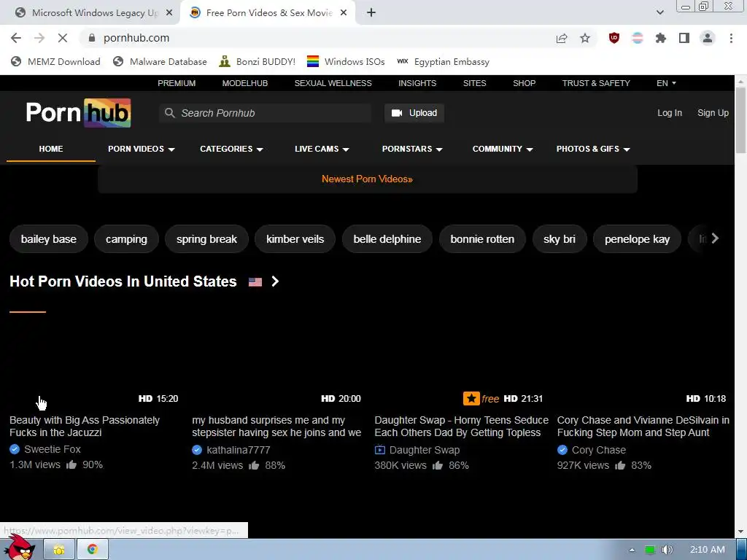Open the Angry Birds start button
This screenshot has height=560, width=747.
tap(21, 548)
